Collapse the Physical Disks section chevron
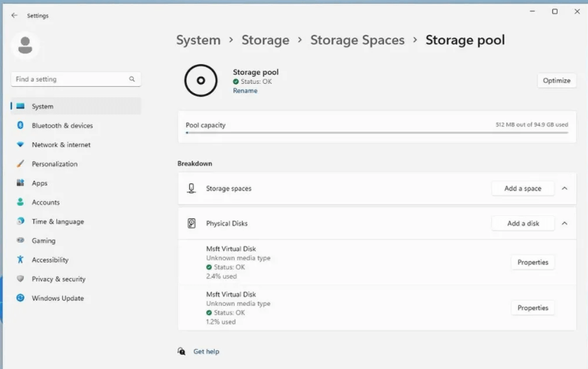The width and height of the screenshot is (588, 369). pyautogui.click(x=565, y=223)
